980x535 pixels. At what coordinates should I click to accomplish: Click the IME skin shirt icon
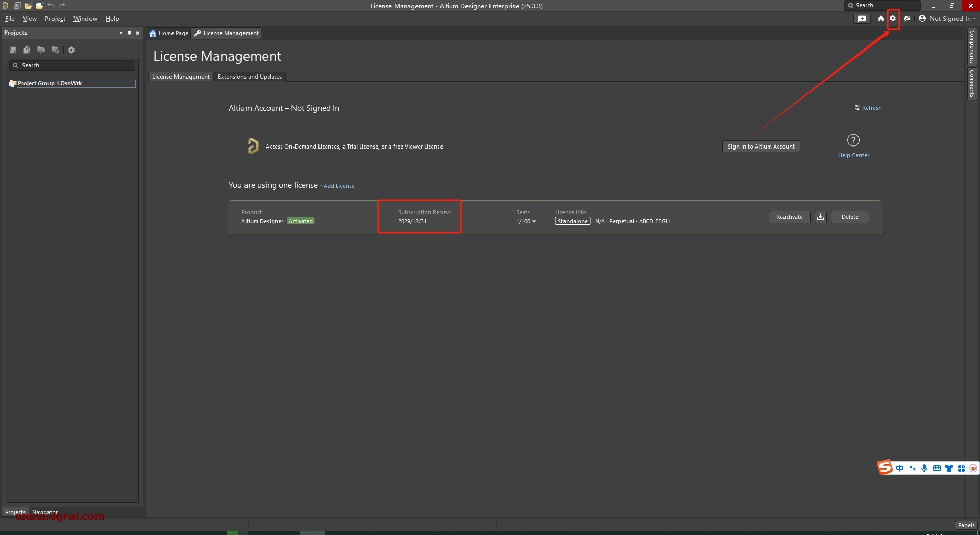[949, 468]
